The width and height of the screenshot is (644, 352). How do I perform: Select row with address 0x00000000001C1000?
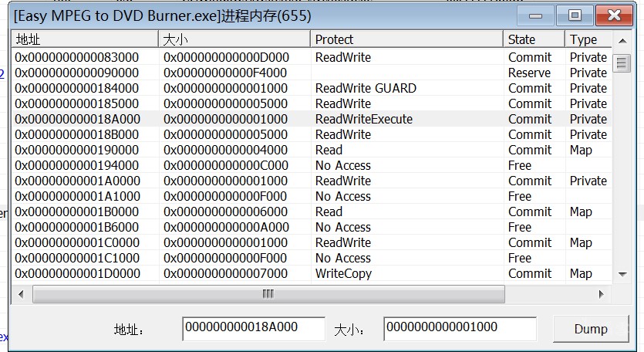click(x=312, y=258)
